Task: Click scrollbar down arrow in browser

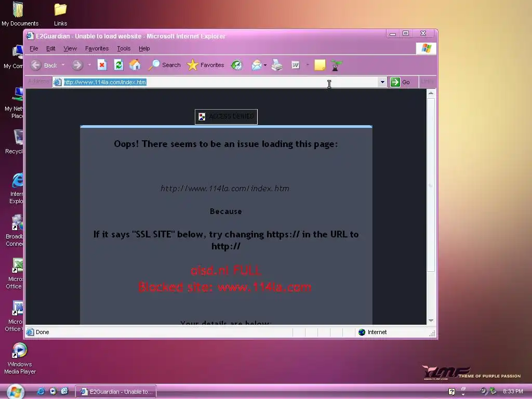Action: click(431, 321)
